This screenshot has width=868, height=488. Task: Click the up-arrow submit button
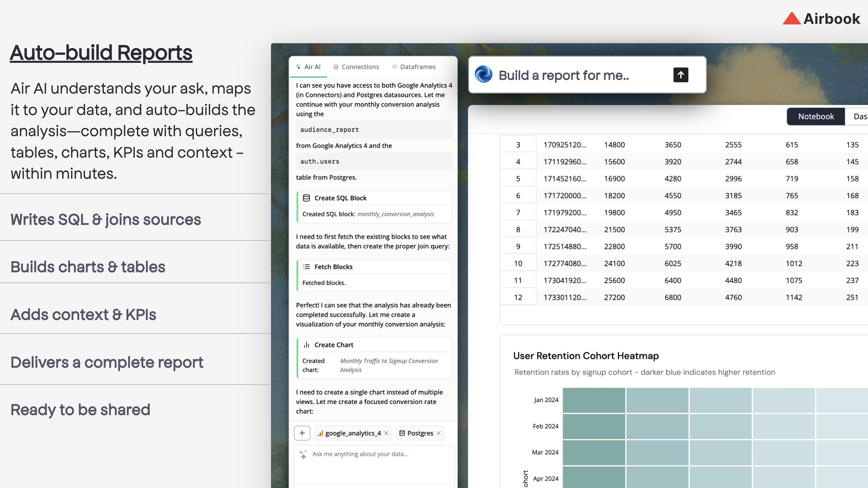click(x=680, y=75)
